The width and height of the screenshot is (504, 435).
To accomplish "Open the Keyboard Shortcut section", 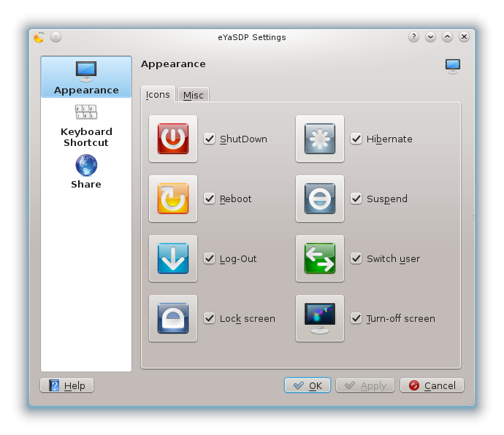I will [86, 126].
